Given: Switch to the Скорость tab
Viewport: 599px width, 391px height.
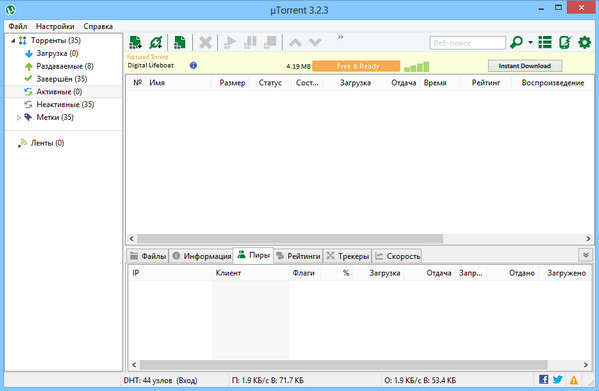Looking at the screenshot, I should pos(397,256).
